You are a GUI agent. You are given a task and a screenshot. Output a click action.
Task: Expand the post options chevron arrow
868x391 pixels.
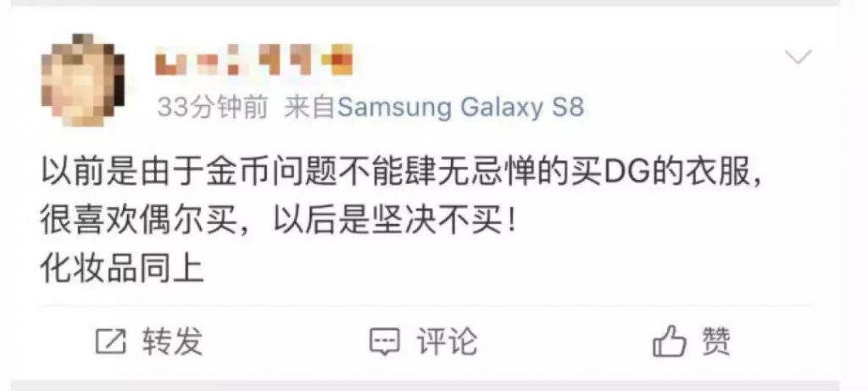(798, 57)
